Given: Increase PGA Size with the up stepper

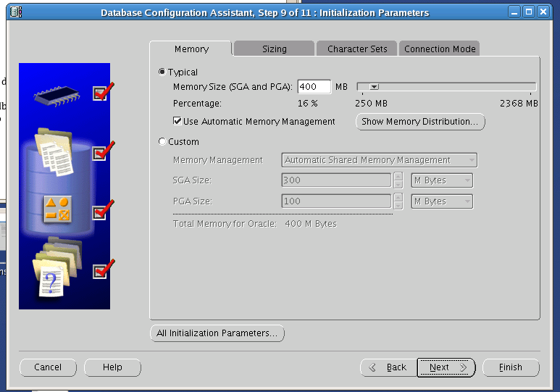Looking at the screenshot, I should (398, 197).
